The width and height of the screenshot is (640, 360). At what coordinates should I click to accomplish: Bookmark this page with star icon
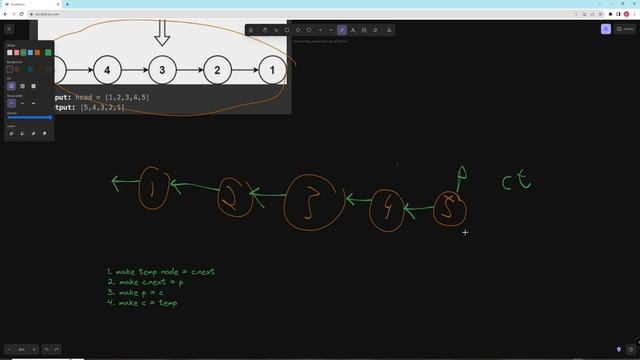click(x=600, y=14)
